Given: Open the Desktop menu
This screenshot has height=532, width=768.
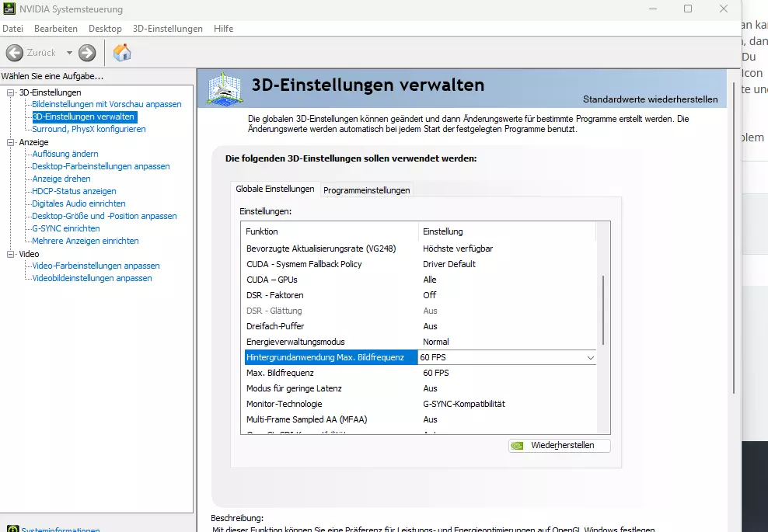Looking at the screenshot, I should point(105,29).
